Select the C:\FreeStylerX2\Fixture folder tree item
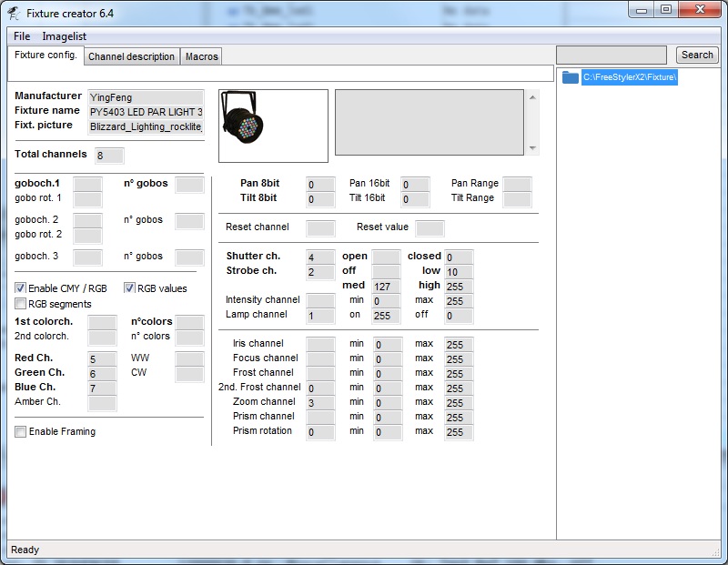Screen dimensions: 728x565 (629, 77)
